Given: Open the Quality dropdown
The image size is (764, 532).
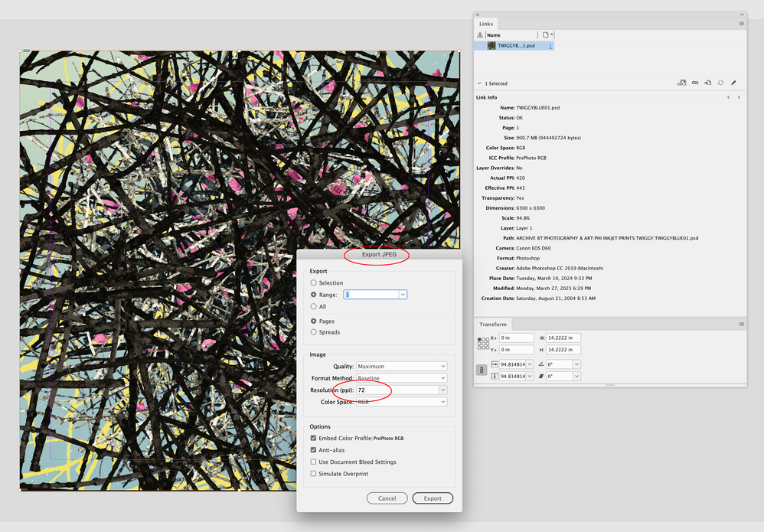Looking at the screenshot, I should (401, 366).
